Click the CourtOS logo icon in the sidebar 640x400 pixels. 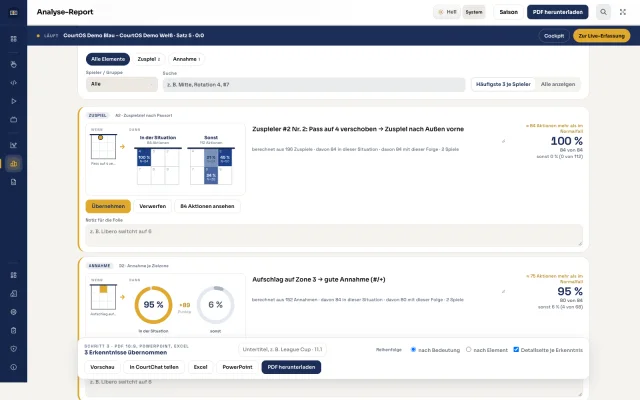click(13, 12)
